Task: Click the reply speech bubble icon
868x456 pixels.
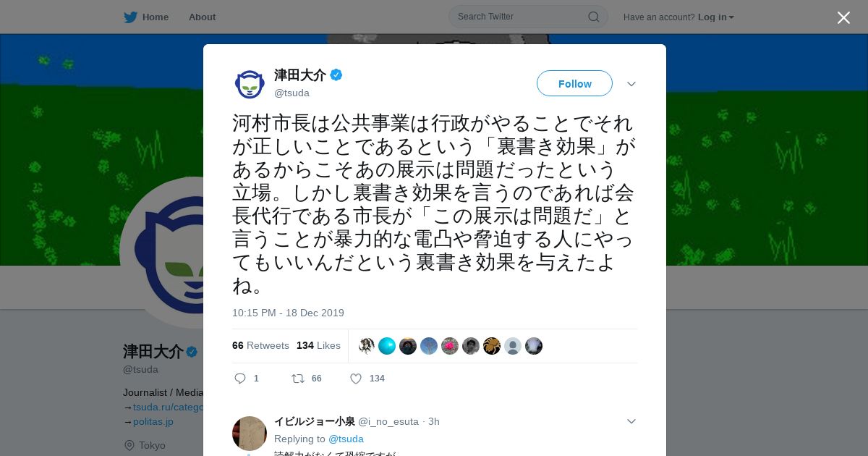Action: [241, 379]
